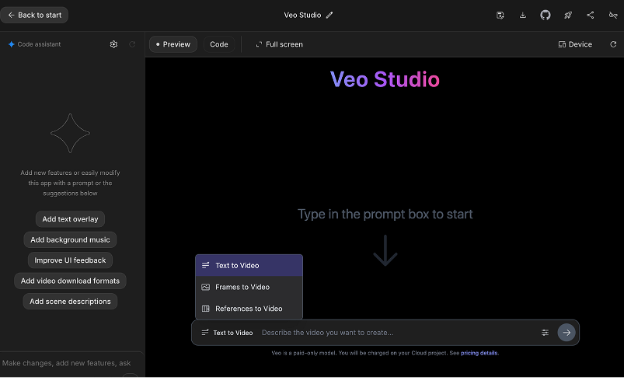Select Improve UI feedback suggestion
Image resolution: width=624 pixels, height=378 pixels.
tap(70, 260)
